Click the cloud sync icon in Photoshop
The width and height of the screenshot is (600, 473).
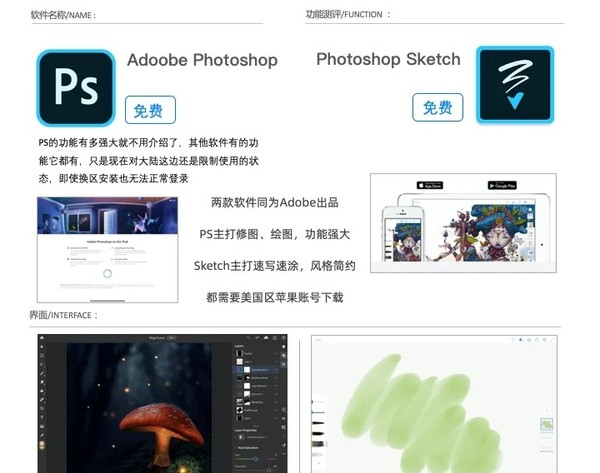tap(266, 338)
